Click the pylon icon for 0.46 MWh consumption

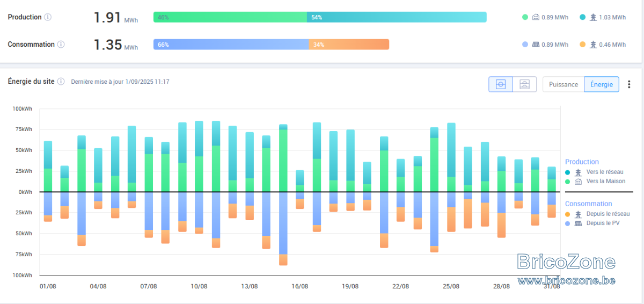pos(593,45)
